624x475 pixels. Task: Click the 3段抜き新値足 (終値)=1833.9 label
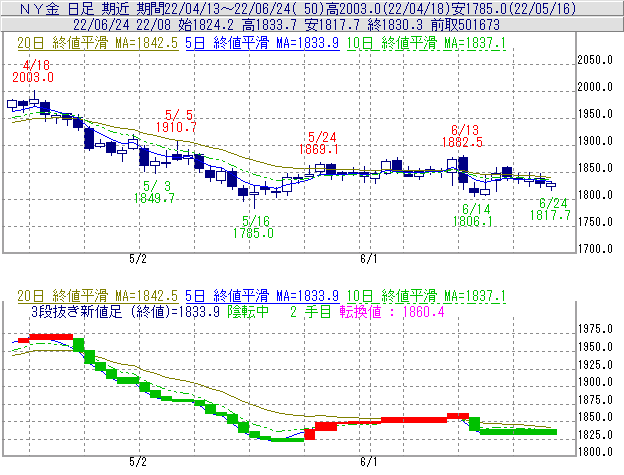pyautogui.click(x=125, y=311)
